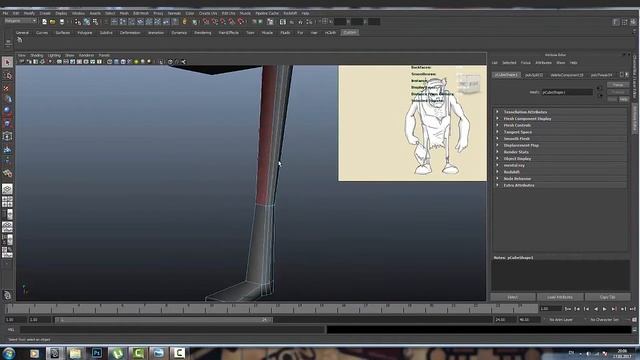
Task: Switch to the Custom shelf tab
Action: click(350, 33)
